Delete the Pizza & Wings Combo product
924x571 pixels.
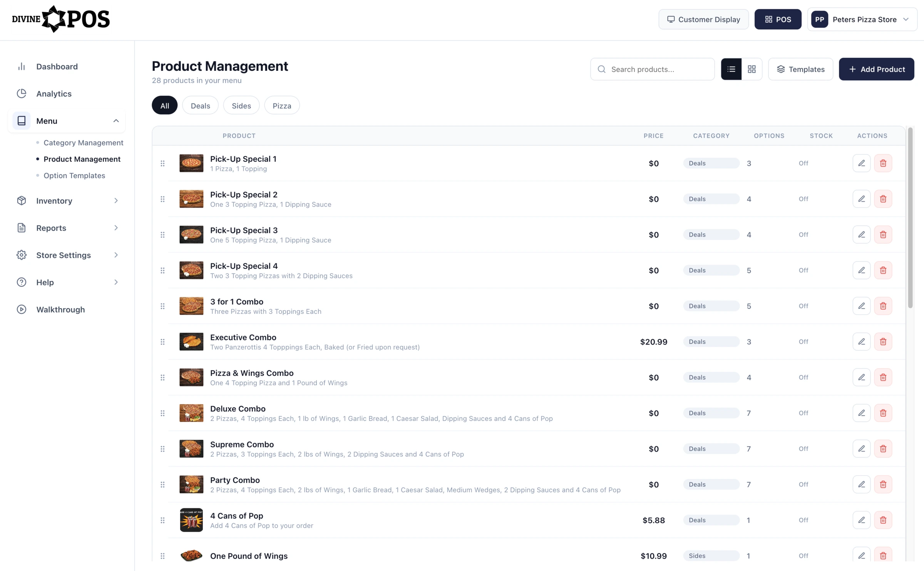883,377
